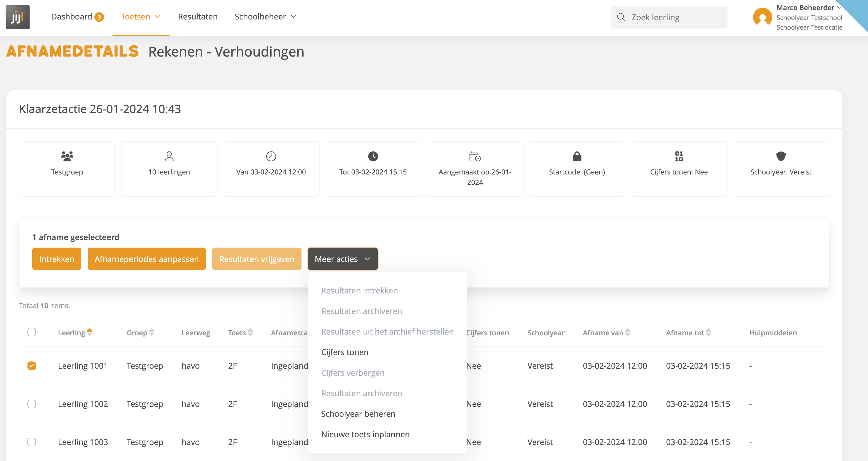
Task: Click the Leerweg column header
Action: 196,333
